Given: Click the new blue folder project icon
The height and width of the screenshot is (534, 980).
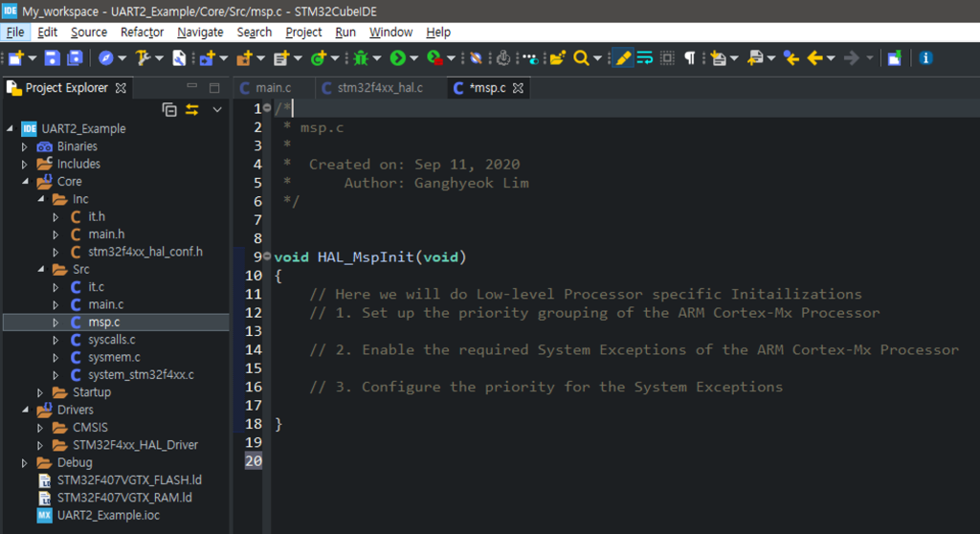Looking at the screenshot, I should [207, 58].
